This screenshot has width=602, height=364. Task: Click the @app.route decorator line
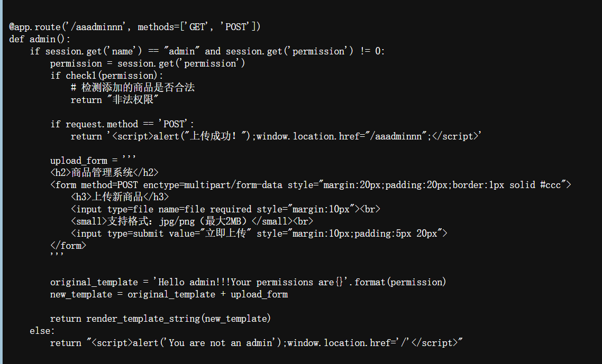(135, 27)
